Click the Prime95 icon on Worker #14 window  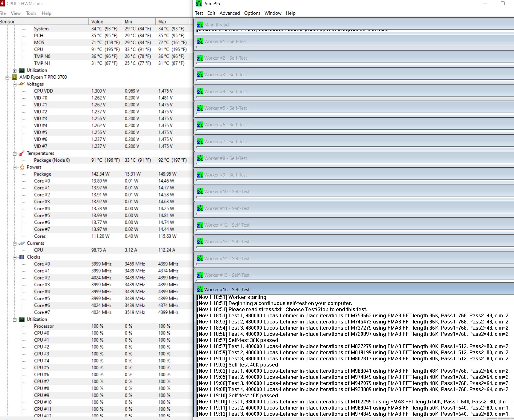tap(200, 258)
